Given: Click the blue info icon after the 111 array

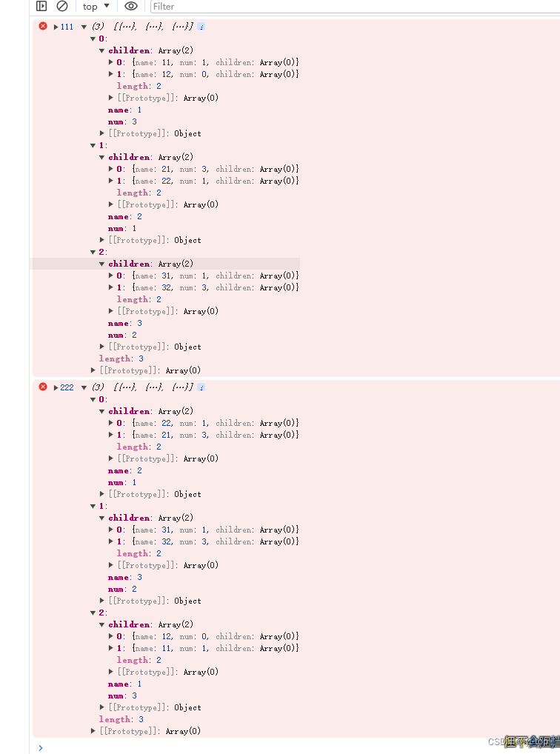Looking at the screenshot, I should point(200,26).
